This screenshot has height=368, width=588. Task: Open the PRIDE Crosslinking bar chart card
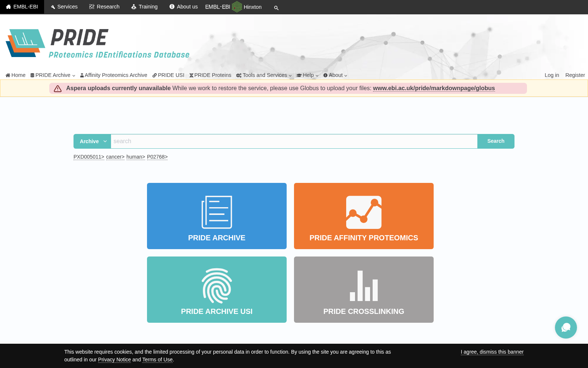tap(364, 290)
